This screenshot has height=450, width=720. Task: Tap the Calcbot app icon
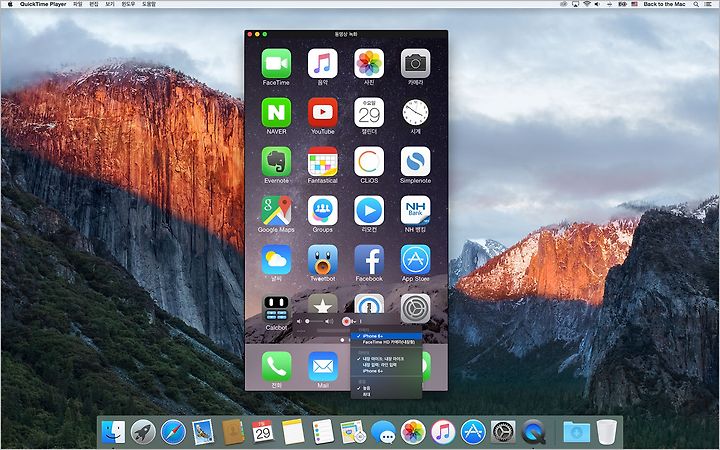pyautogui.click(x=276, y=309)
